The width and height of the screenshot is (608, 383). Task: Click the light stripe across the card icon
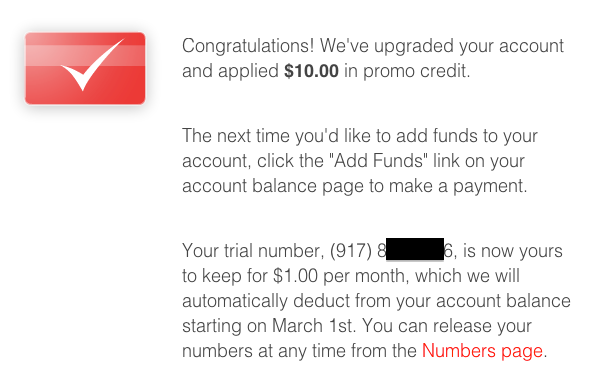[85, 55]
